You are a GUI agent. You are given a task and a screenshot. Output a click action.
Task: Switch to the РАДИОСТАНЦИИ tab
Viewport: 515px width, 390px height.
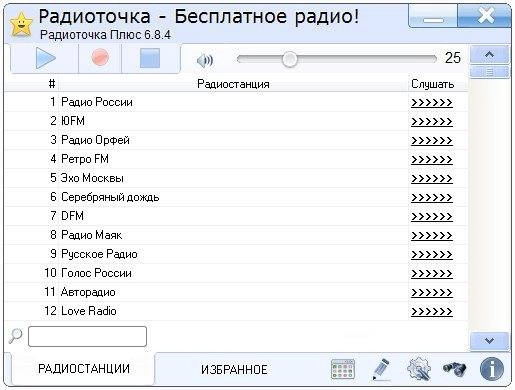tap(84, 369)
